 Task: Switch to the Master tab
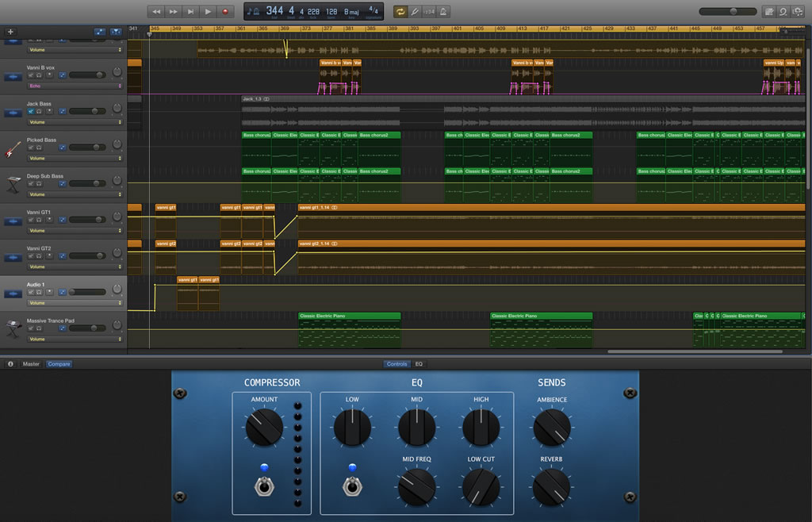(31, 364)
